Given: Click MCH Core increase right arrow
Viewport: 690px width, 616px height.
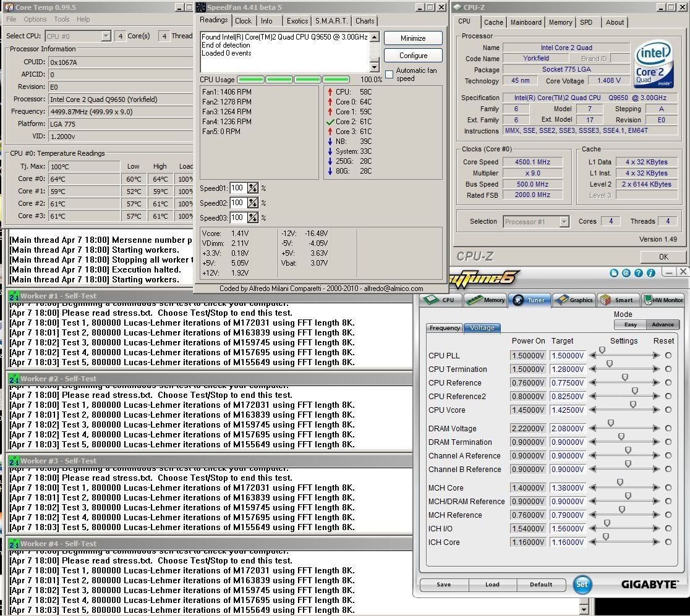Looking at the screenshot, I should [x=657, y=487].
